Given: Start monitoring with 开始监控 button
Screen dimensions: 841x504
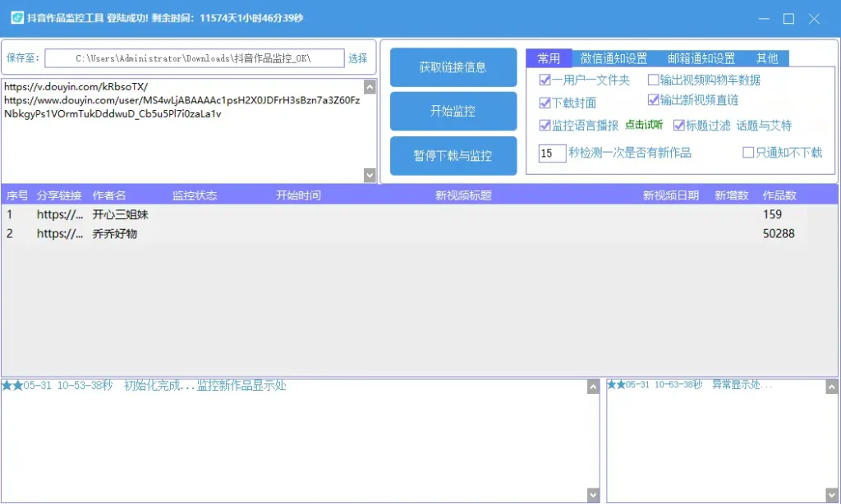Looking at the screenshot, I should point(453,111).
